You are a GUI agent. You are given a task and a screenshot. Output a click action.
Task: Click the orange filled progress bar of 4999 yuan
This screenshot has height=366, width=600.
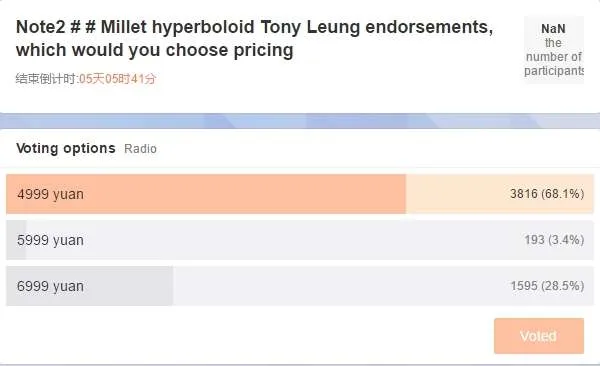(206, 194)
